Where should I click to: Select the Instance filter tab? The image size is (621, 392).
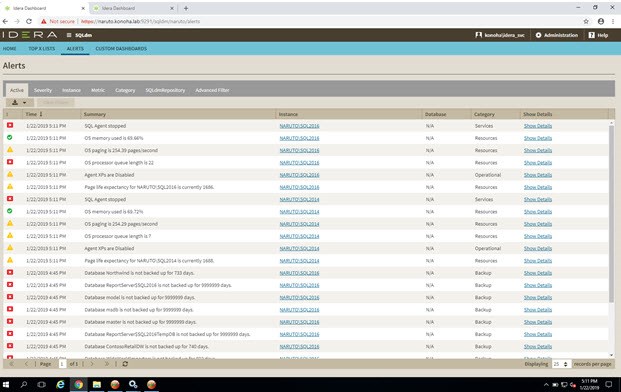pyautogui.click(x=71, y=90)
